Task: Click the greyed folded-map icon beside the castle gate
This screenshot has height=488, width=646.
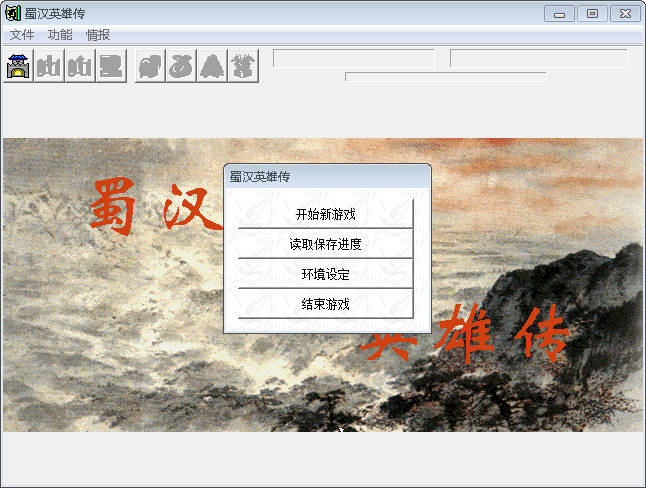Action: click(49, 66)
